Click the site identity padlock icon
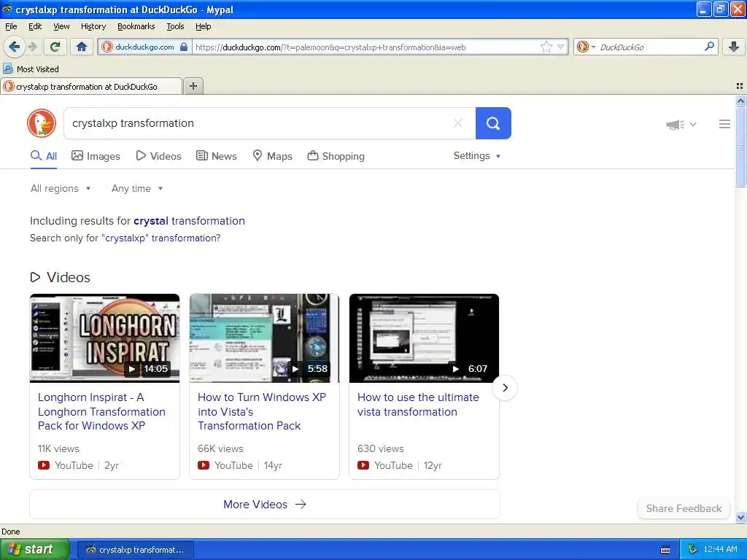 tap(184, 47)
